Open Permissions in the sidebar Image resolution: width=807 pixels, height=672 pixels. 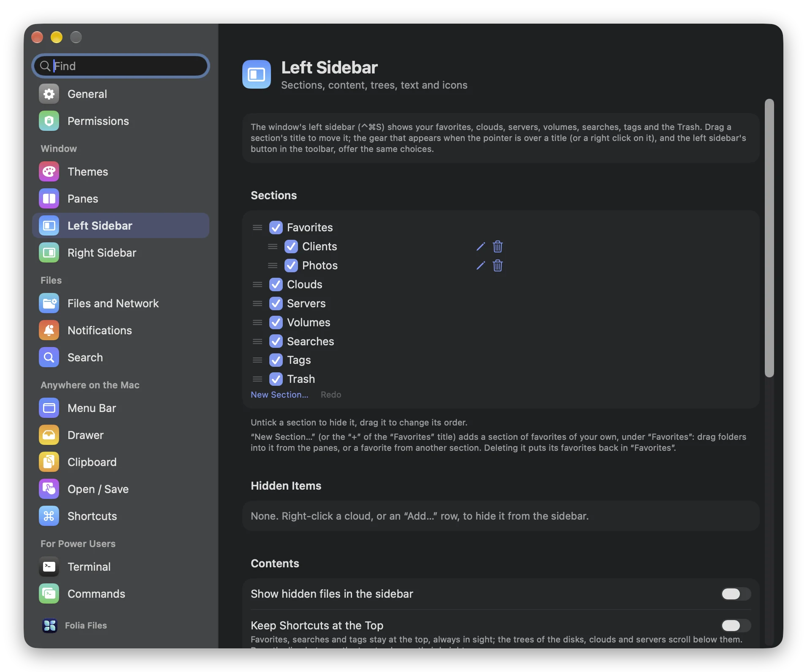(x=120, y=121)
